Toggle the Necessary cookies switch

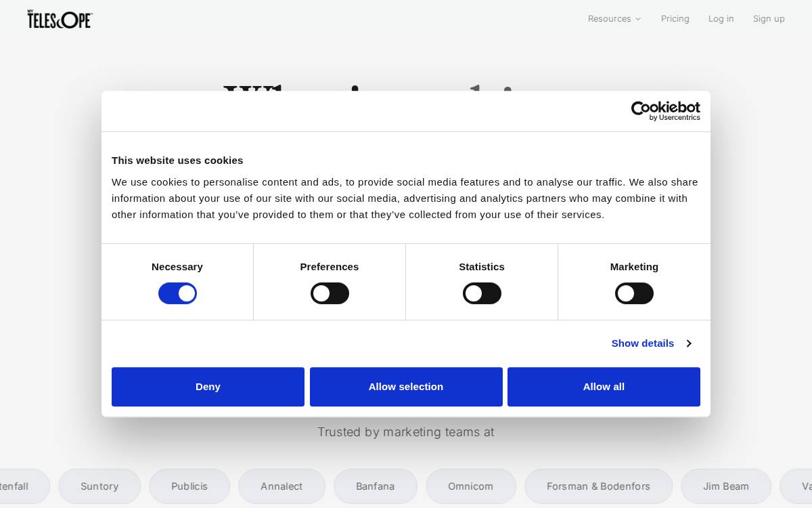point(177,293)
